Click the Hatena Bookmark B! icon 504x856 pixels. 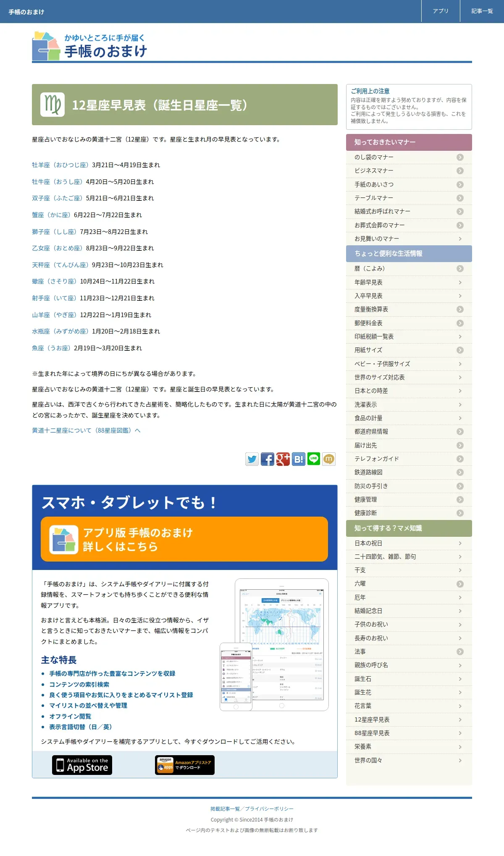click(x=298, y=459)
